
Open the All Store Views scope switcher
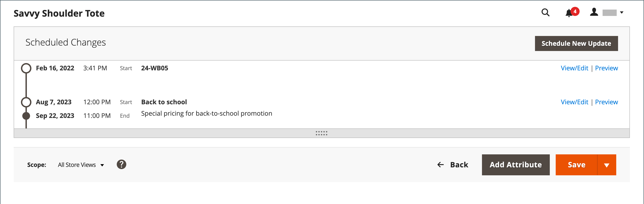point(81,165)
